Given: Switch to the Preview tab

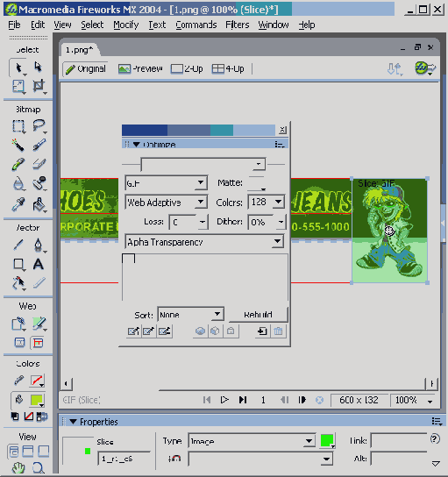Looking at the screenshot, I should coord(140,68).
